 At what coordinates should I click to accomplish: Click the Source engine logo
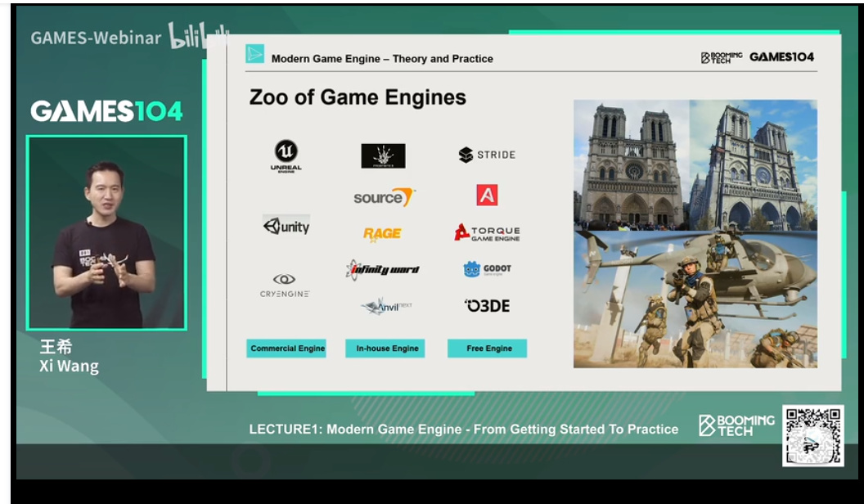coord(384,196)
